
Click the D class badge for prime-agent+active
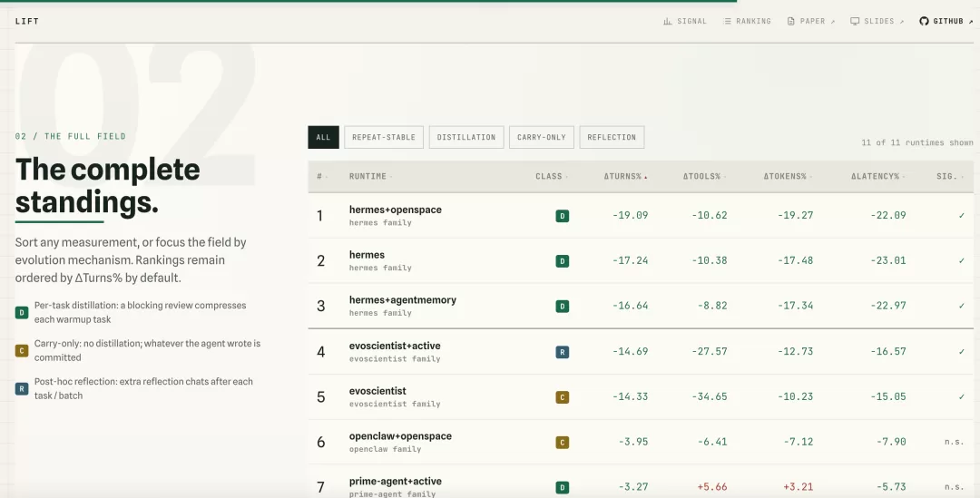(x=563, y=487)
